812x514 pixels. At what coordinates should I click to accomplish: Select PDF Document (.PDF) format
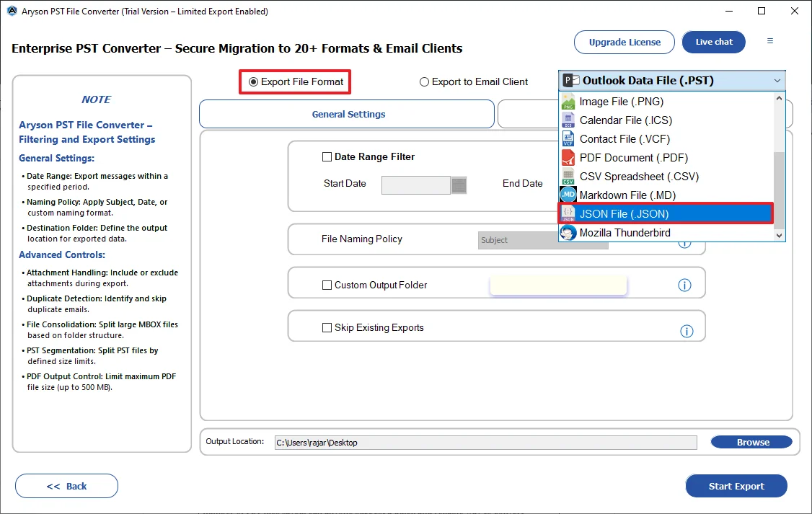pos(666,157)
